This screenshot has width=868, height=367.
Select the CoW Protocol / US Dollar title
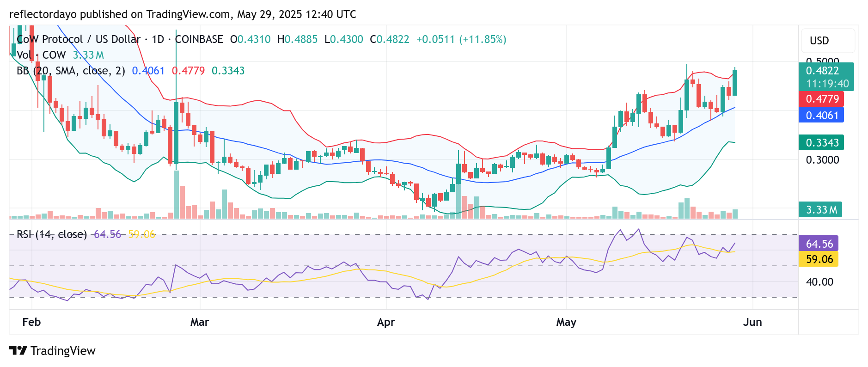click(79, 39)
